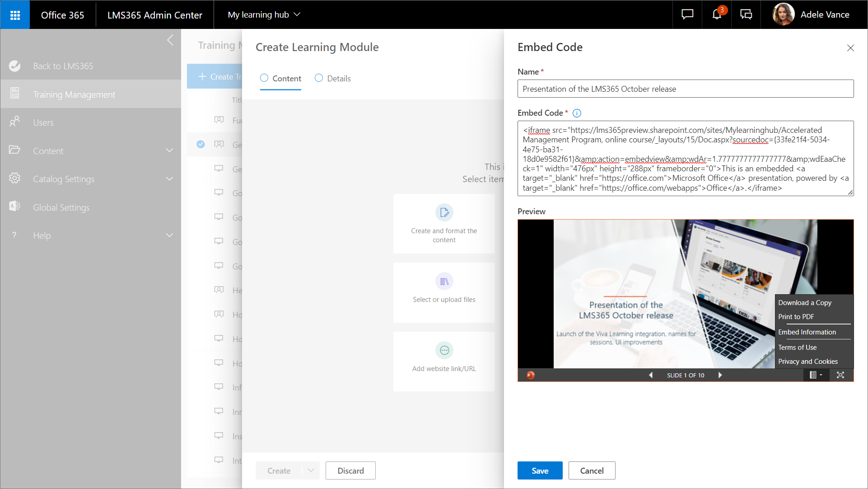Click the Save button
Screen dimensions: 868x489
[x=540, y=470]
